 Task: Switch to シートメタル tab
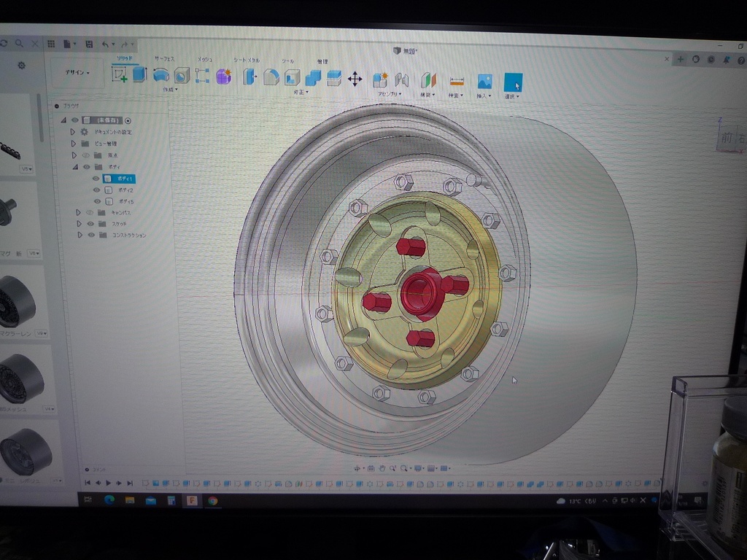pyautogui.click(x=247, y=60)
